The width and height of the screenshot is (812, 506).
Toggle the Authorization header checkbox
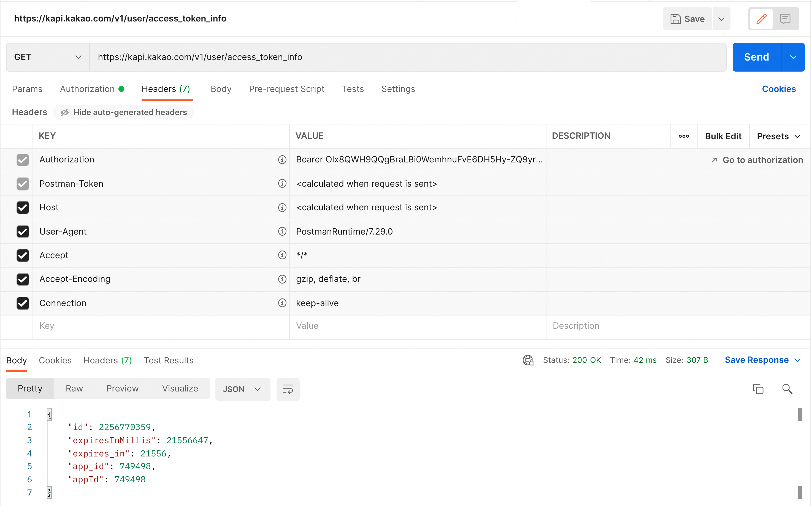point(23,160)
